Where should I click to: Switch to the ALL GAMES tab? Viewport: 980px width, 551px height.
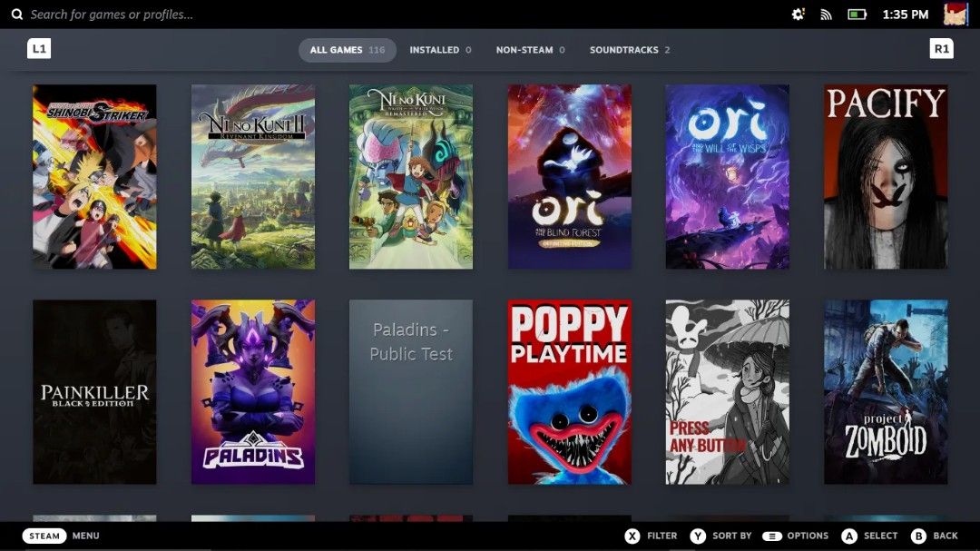click(x=348, y=50)
